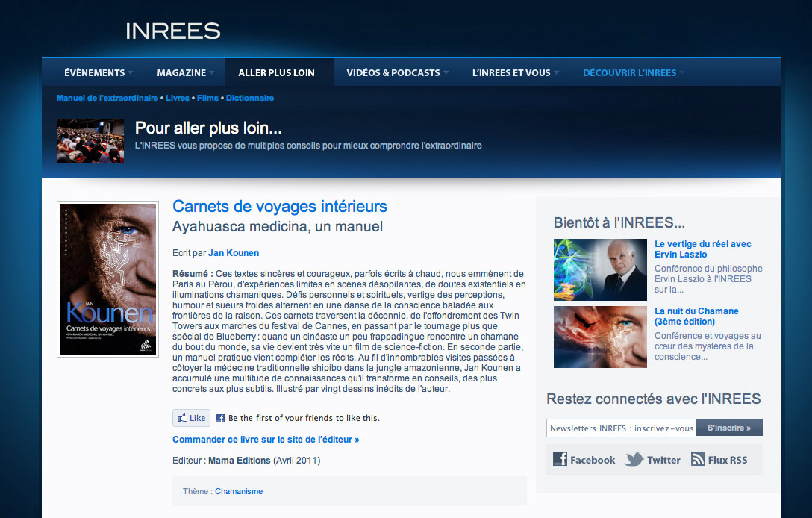Click the Flux RSS feed icon
This screenshot has width=812, height=518.
pyautogui.click(x=698, y=459)
